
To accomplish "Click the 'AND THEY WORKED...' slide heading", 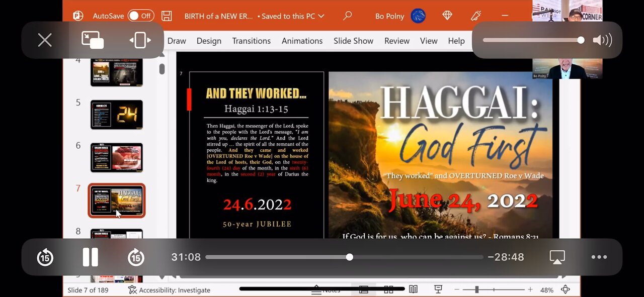I will (257, 93).
